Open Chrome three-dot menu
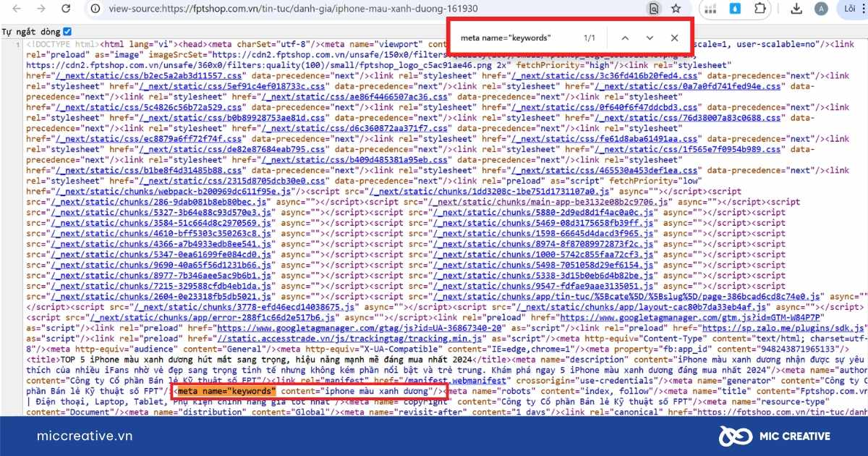Screen dimensions: 868x456 pyautogui.click(x=865, y=9)
